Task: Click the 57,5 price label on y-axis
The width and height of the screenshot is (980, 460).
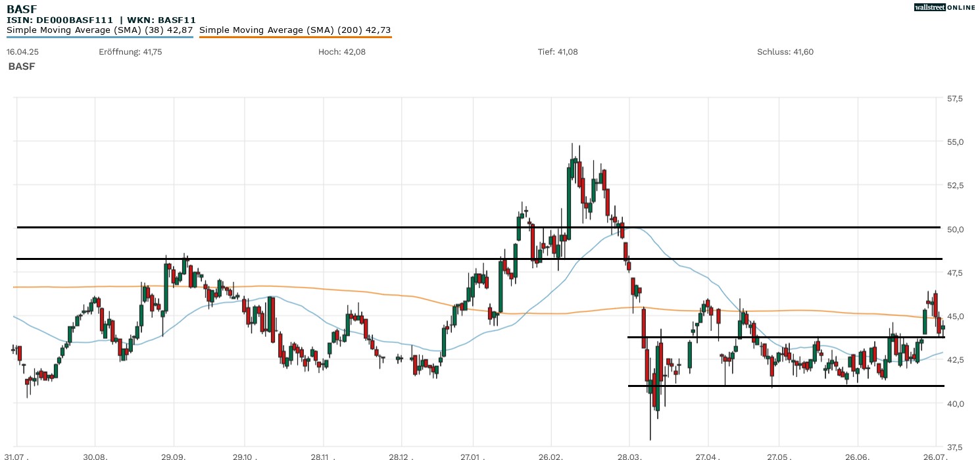Action: point(954,99)
